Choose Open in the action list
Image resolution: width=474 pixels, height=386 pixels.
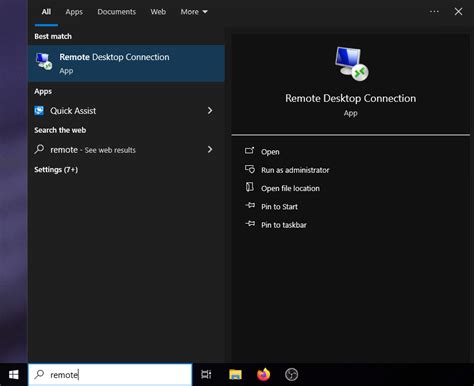270,152
